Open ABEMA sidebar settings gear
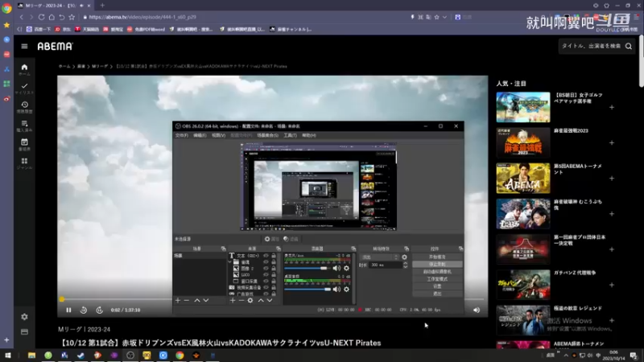Image resolution: width=644 pixels, height=362 pixels. pos(24,317)
